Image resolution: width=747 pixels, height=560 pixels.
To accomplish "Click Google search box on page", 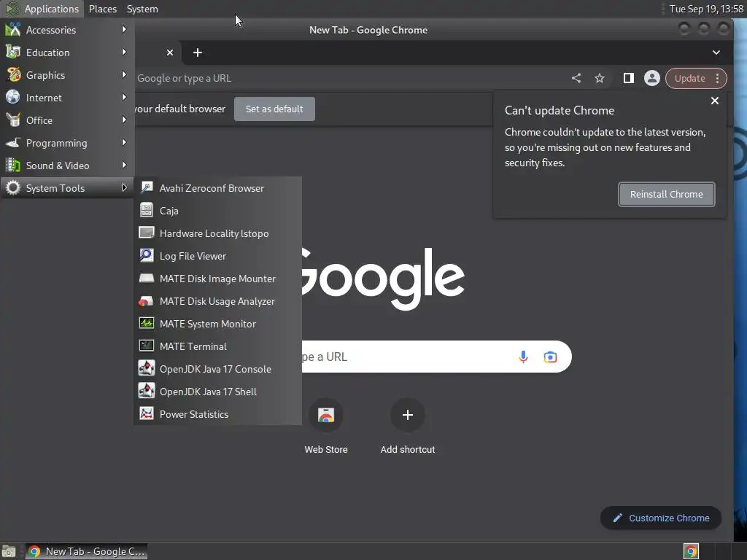I will click(x=436, y=357).
